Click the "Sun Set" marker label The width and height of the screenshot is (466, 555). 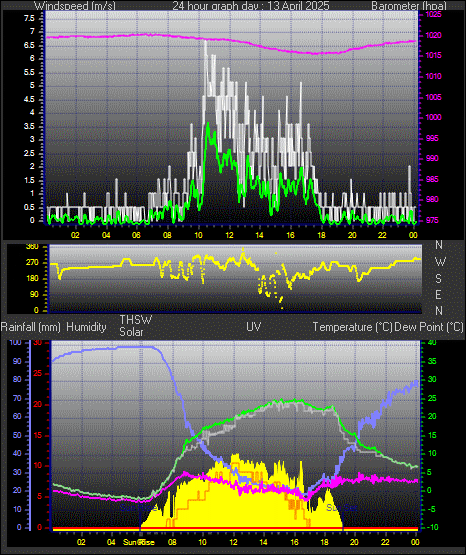(341, 508)
